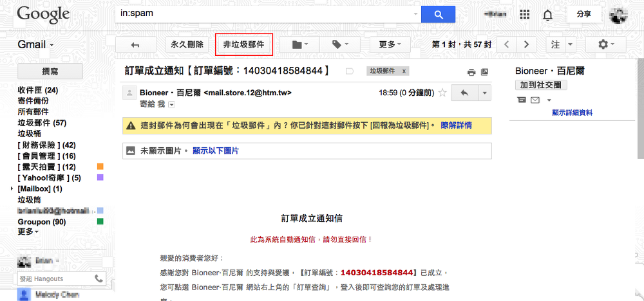Open 垃圾桶 folder
The image size is (644, 301).
coord(29,134)
